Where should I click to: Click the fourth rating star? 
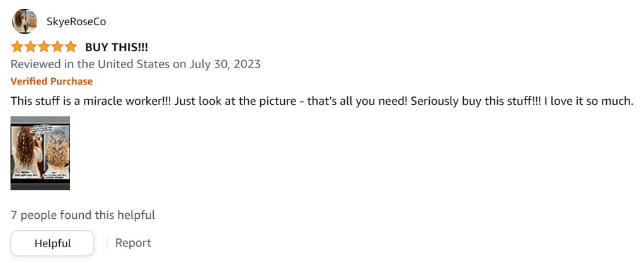coord(57,47)
